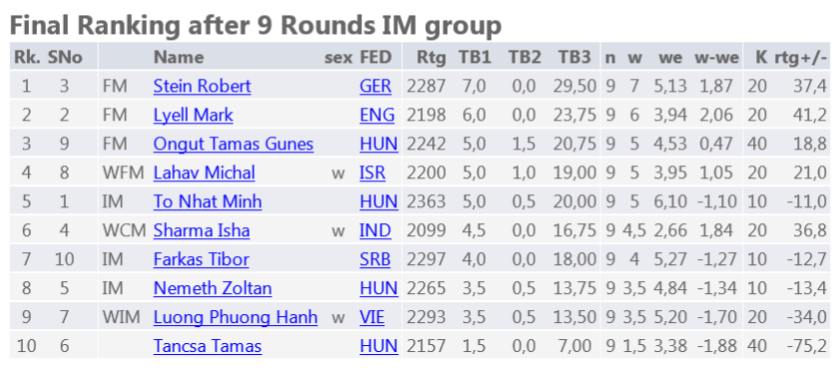Open Stein Robert player link

click(202, 86)
